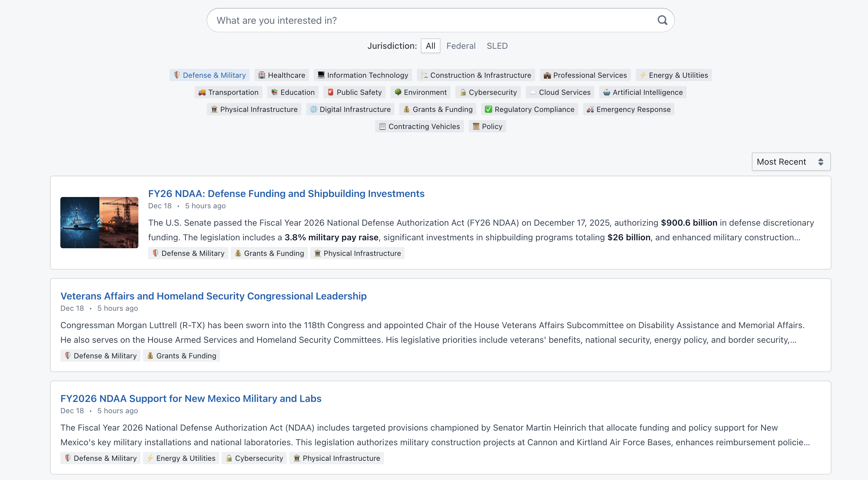The width and height of the screenshot is (868, 480).
Task: Deselect the active Defense & Military filter
Action: [209, 75]
